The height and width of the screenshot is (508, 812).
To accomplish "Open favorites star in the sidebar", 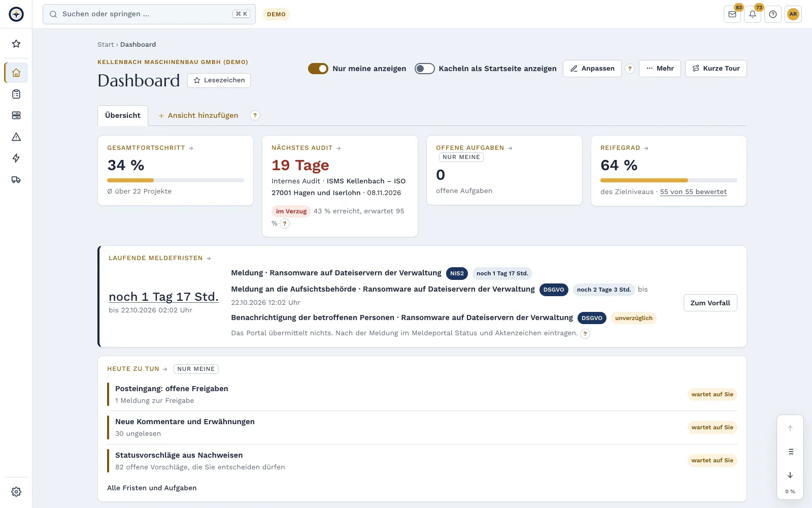I will click(x=16, y=44).
